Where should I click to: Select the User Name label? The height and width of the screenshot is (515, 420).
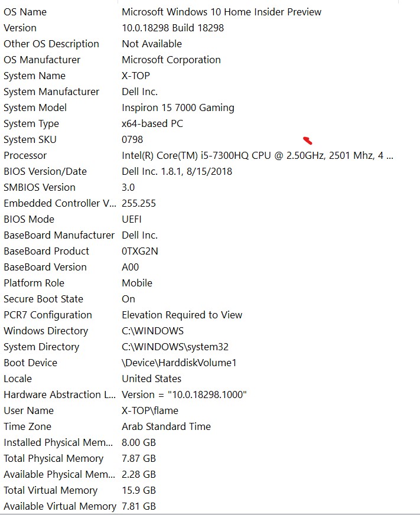[28, 410]
